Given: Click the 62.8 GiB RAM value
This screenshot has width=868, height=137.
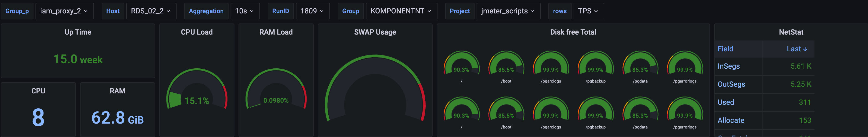Looking at the screenshot, I should click(118, 118).
